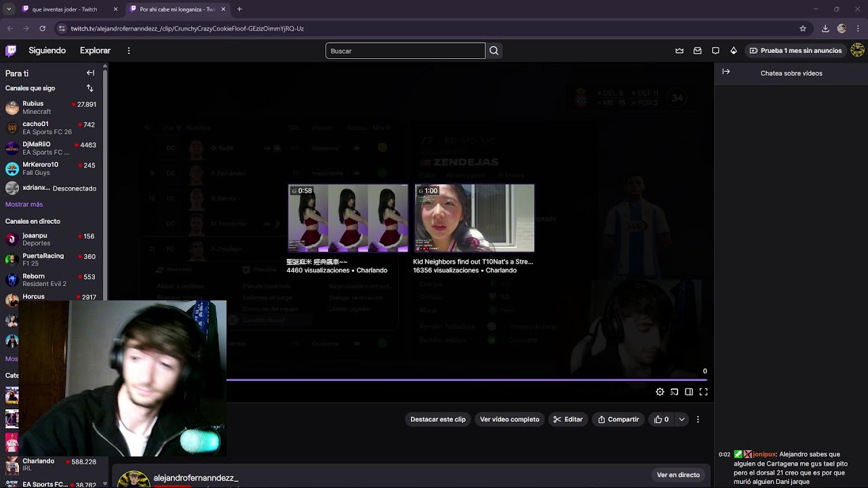Go to Siguiendo page
Viewport: 868px width, 488px height.
click(47, 51)
